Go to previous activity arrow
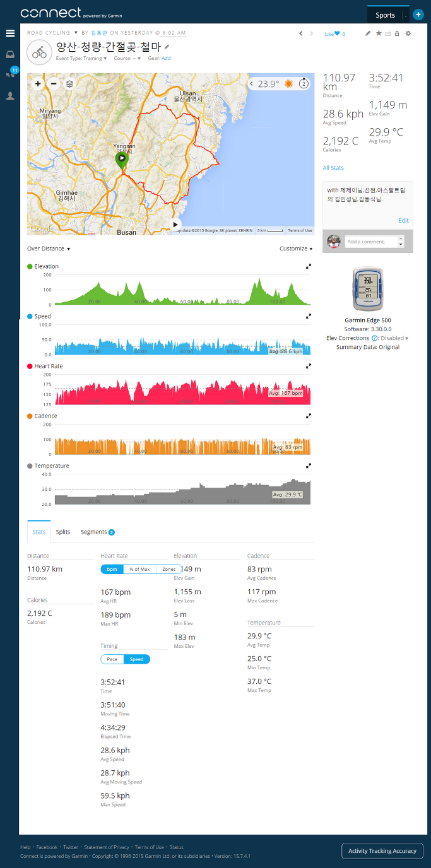Image resolution: width=431 pixels, height=868 pixels. [301, 33]
